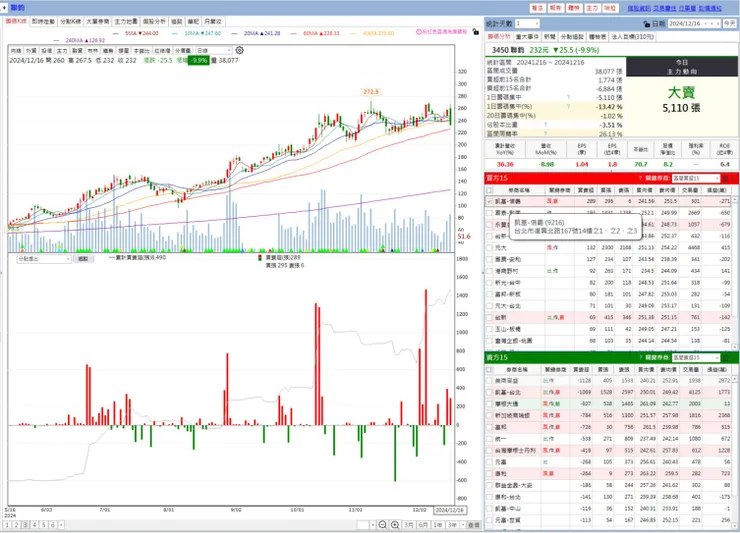Image resolution: width=740 pixels, height=533 pixels.
Task: Go to page button 1
Action: pos(8,525)
